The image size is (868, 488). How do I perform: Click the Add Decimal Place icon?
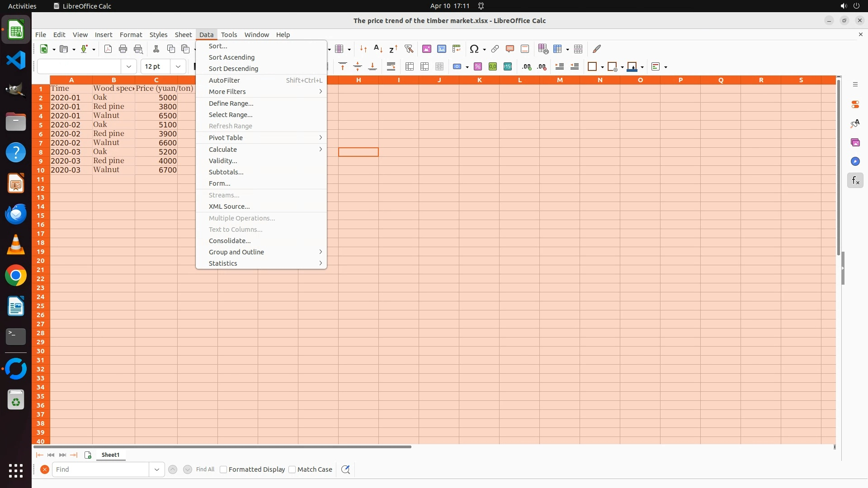(527, 67)
